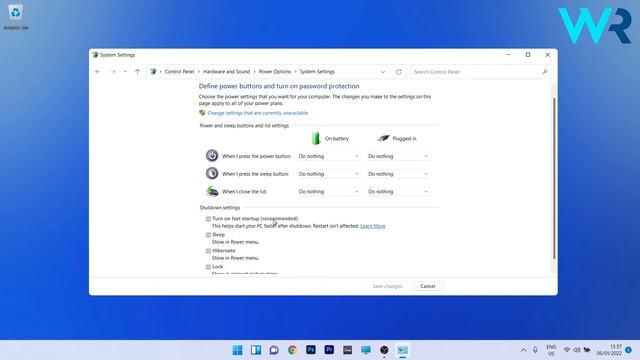Open Chat from the taskbar
This screenshot has height=360, width=640.
274,350
